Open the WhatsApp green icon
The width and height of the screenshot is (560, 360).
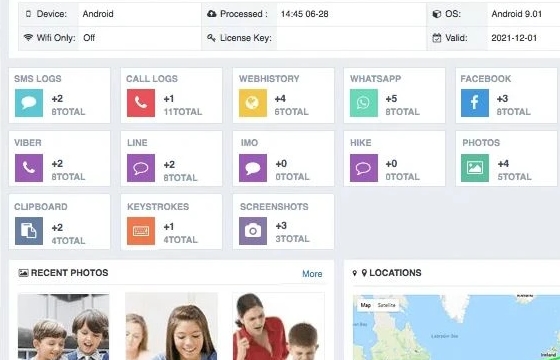coord(364,103)
